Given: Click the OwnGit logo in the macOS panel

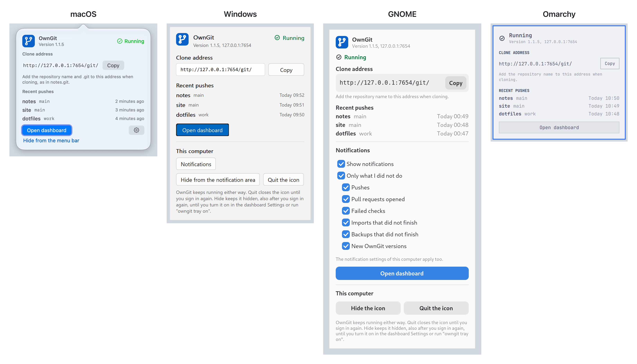Looking at the screenshot, I should 28,41.
